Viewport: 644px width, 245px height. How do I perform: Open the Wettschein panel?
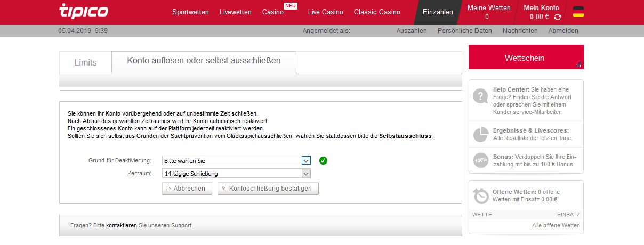coord(526,57)
